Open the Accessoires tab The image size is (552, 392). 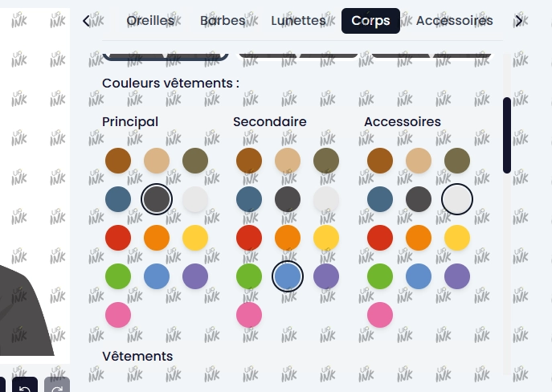(455, 21)
